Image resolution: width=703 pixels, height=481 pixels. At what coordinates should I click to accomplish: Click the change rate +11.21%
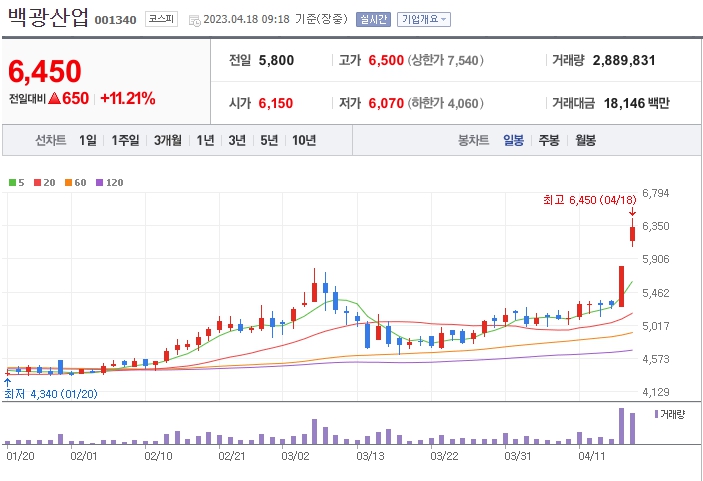pyautogui.click(x=128, y=98)
